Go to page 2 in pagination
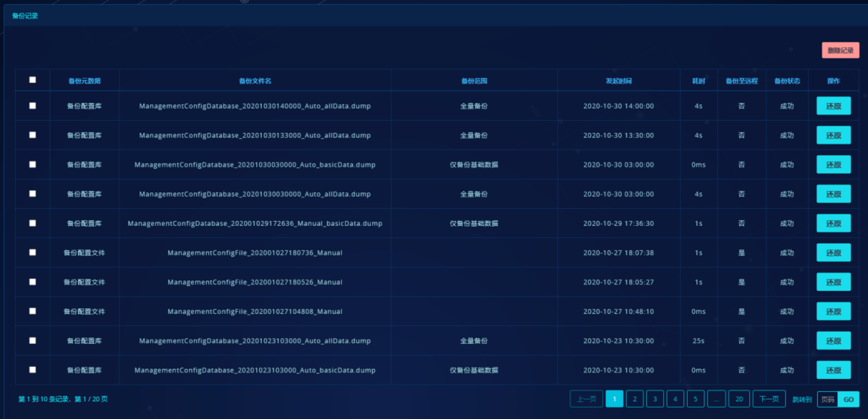The height and width of the screenshot is (419, 868). click(x=634, y=399)
